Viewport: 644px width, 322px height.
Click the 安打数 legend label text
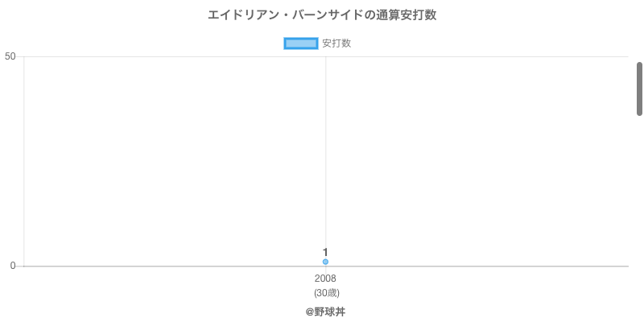[x=336, y=43]
